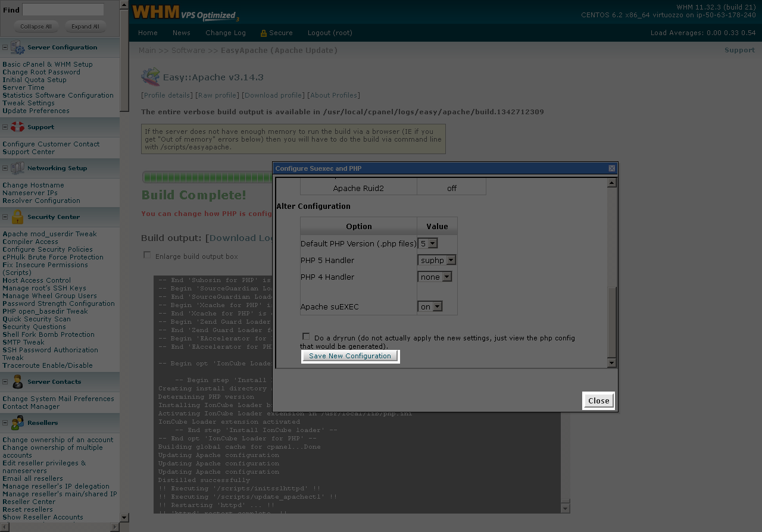Click the Support link at top right
Screen dimensions: 762x532
pyautogui.click(x=739, y=50)
